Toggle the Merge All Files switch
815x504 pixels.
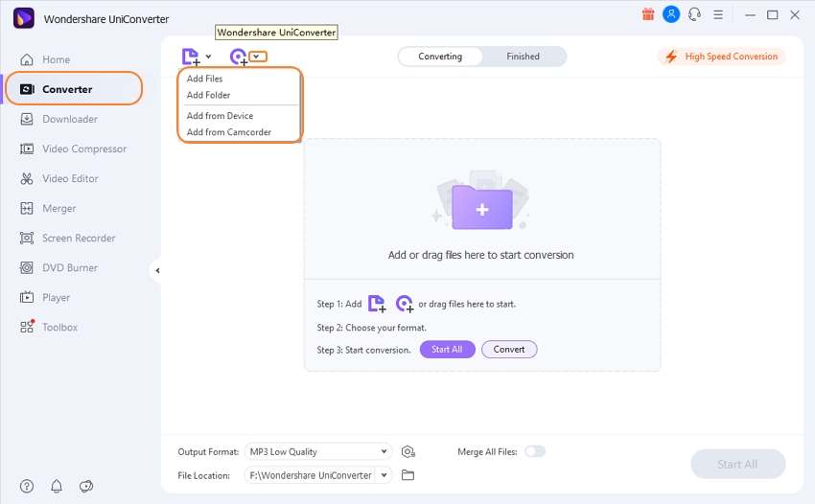[x=535, y=451]
